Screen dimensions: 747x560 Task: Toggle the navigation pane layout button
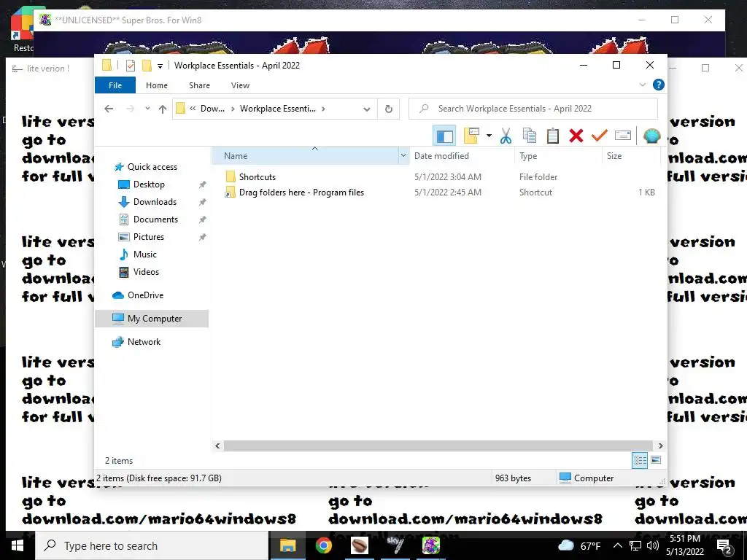[x=444, y=136]
